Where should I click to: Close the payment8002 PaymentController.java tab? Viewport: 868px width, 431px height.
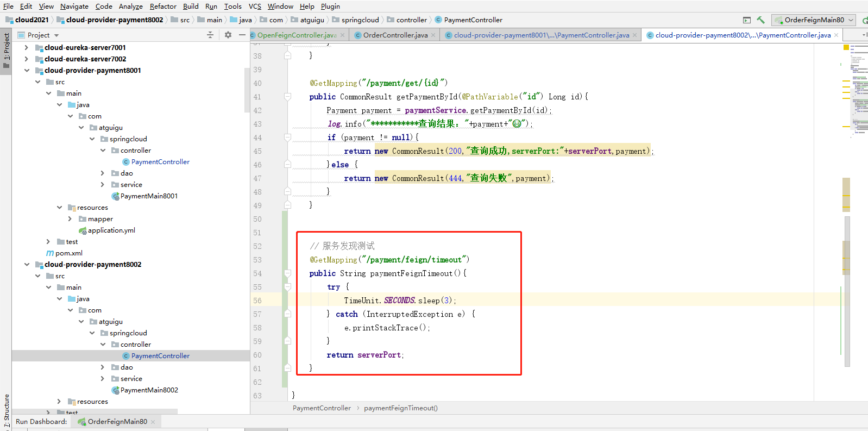tap(836, 35)
